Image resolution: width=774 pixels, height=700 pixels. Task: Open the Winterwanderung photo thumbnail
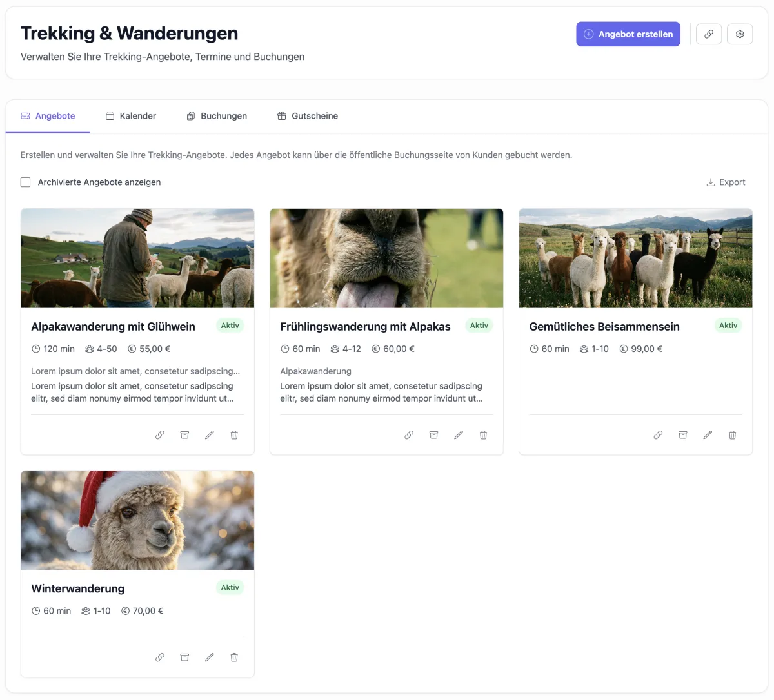tap(137, 520)
